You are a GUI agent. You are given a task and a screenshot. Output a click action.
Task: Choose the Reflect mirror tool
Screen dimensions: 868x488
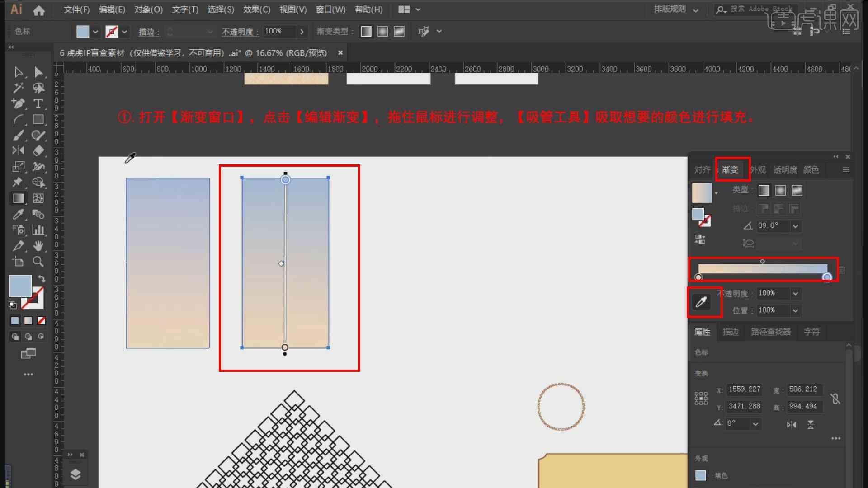pyautogui.click(x=19, y=150)
